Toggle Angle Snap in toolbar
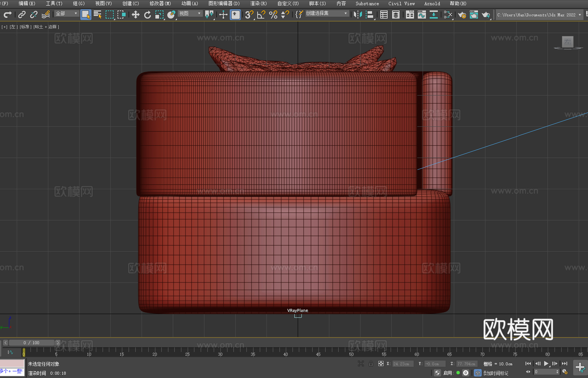The height and width of the screenshot is (378, 588). pos(261,15)
